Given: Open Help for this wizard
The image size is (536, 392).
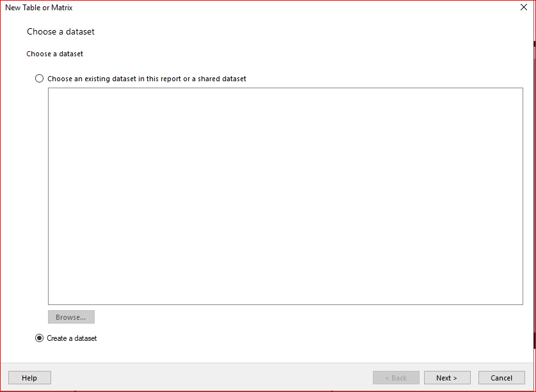Looking at the screenshot, I should [29, 378].
